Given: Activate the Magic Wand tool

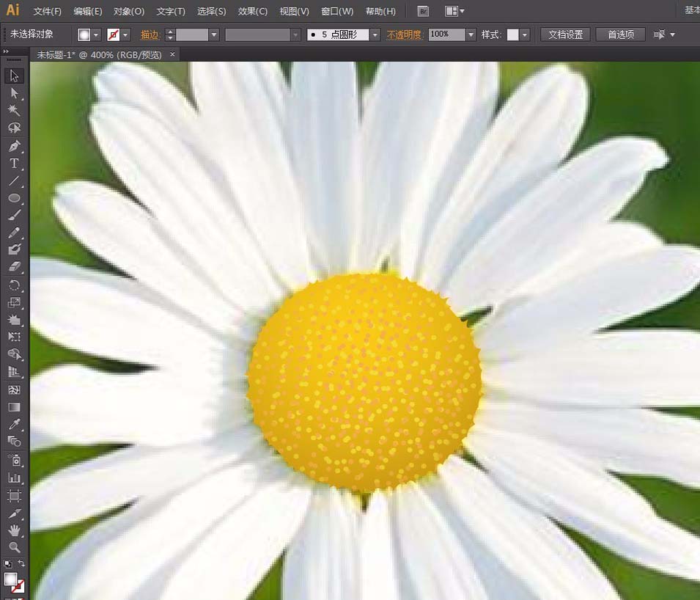Looking at the screenshot, I should (x=14, y=110).
